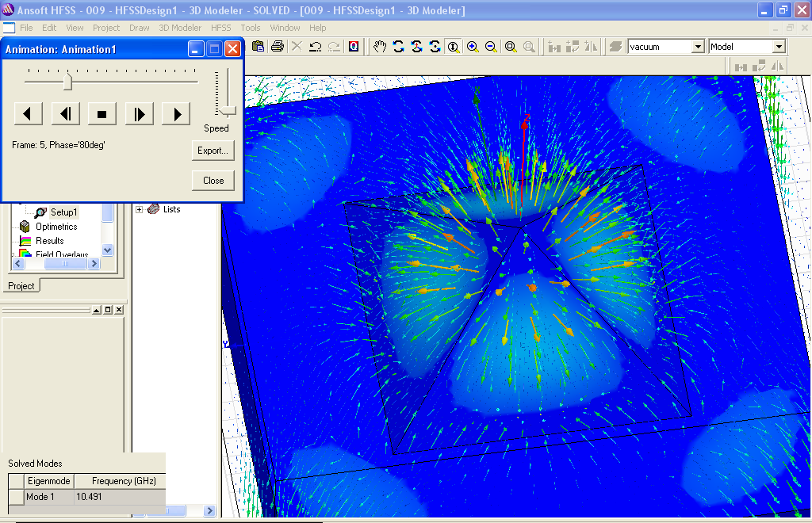The width and height of the screenshot is (812, 523).
Task: Open the 3D Modeler menu
Action: tap(180, 28)
